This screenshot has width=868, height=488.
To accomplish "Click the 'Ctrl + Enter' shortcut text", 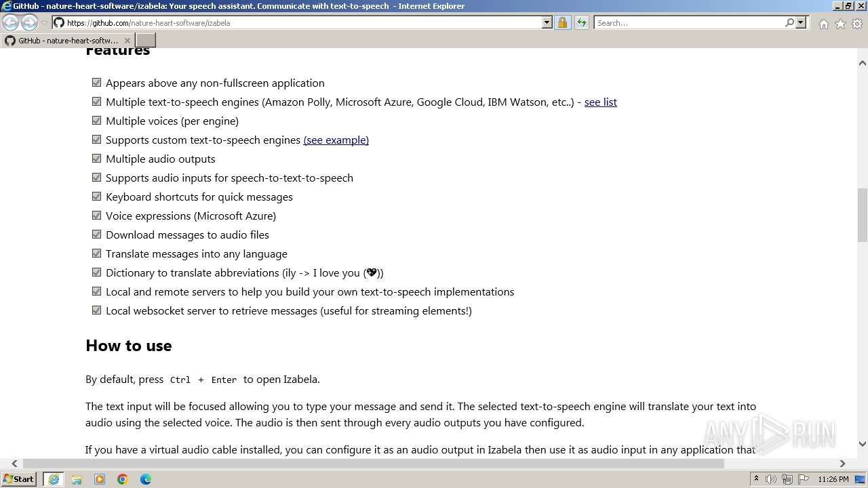I will click(203, 380).
